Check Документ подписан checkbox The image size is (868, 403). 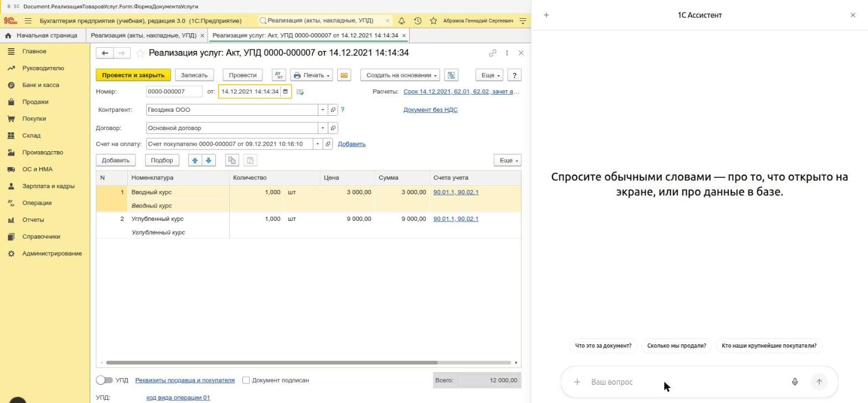246,380
